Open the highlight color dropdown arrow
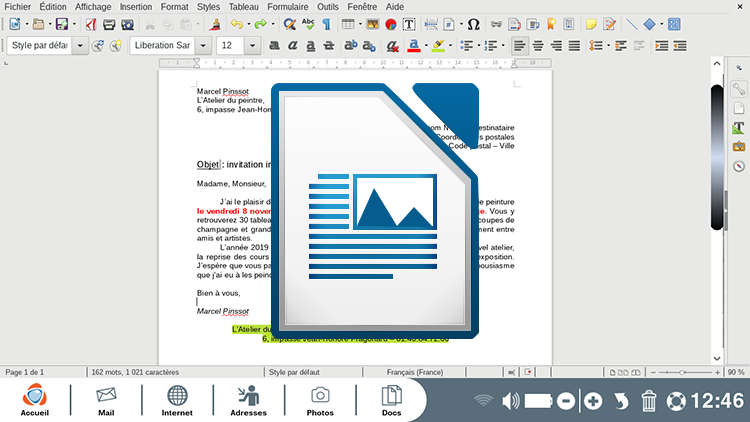This screenshot has height=422, width=750. coord(450,46)
